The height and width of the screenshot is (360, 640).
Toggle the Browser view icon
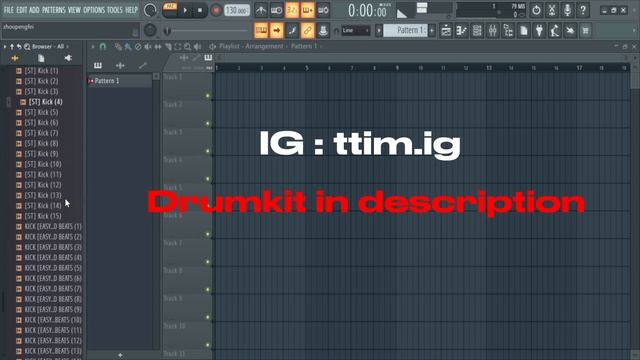508,30
